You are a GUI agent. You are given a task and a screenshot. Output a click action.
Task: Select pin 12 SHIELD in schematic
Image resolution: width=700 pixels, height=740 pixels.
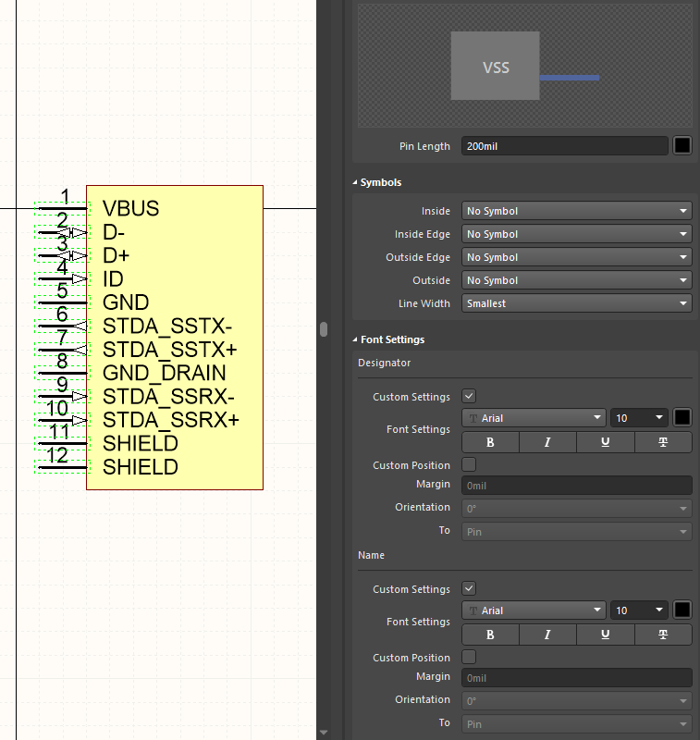[x=63, y=467]
